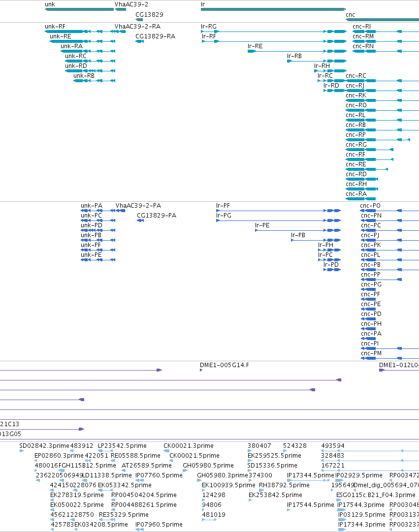Open transcript cnc-RO label
The width and height of the screenshot is (419, 532).
tap(356, 105)
